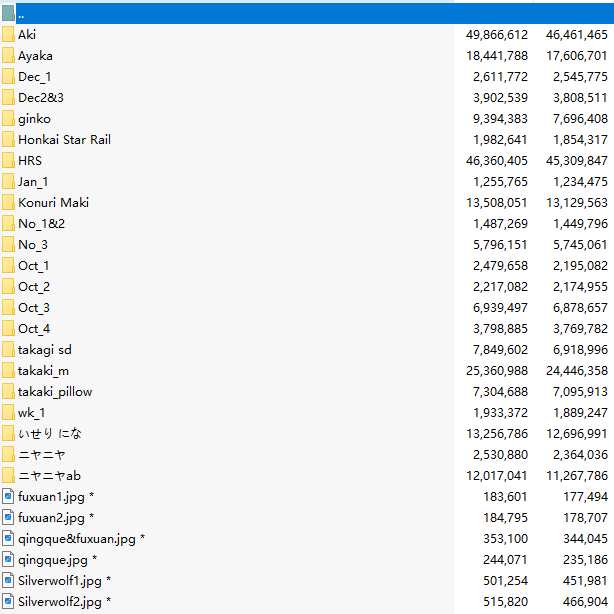Viewport: 614px width, 614px height.
Task: Click size value 353,100 for qingque&fuxuan.jpg
Action: (505, 539)
